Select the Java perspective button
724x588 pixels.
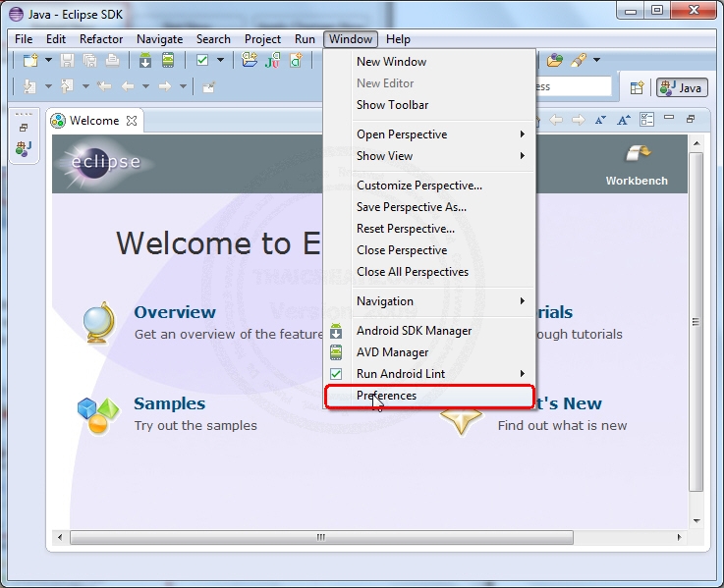pos(682,87)
